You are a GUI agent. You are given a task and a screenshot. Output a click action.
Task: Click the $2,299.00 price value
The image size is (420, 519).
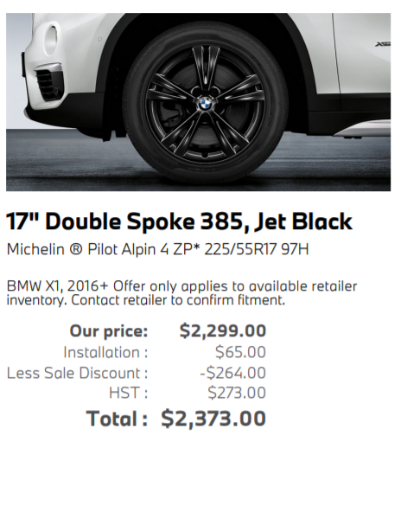coord(223,330)
